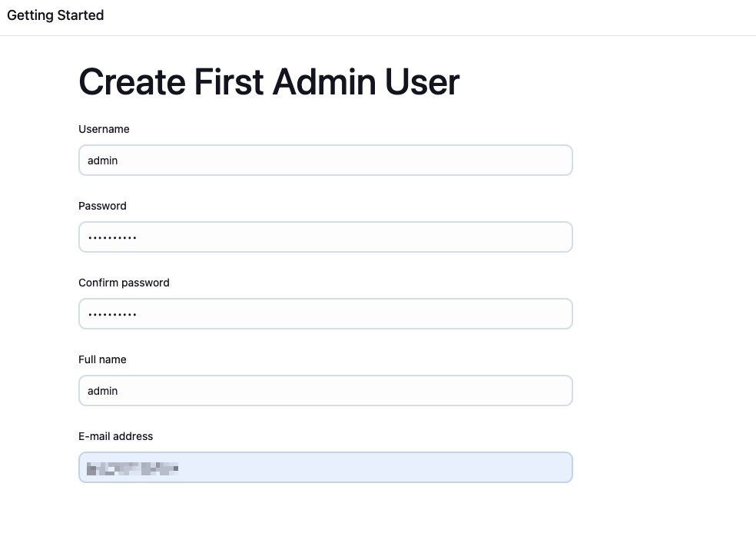
Task: Click the E-mail address label
Action: (115, 436)
